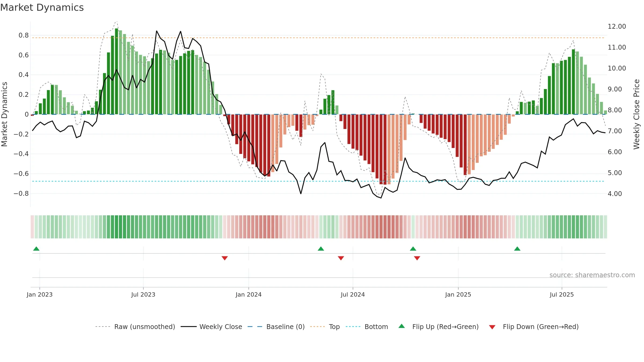Click the 6.00 price tick label
The width and height of the screenshot is (644, 362).
tap(615, 152)
